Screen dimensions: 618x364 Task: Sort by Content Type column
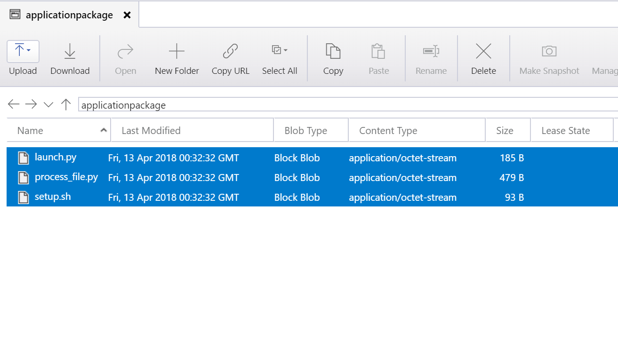[x=417, y=131]
